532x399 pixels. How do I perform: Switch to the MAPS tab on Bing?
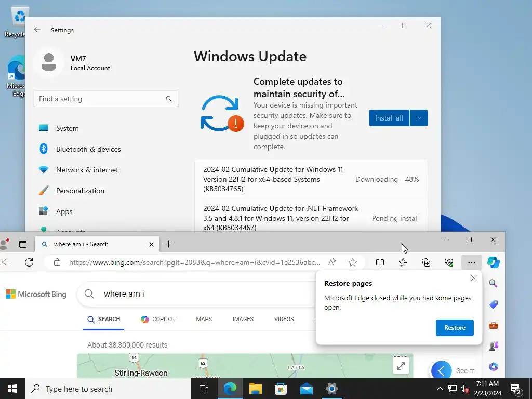coord(204,320)
